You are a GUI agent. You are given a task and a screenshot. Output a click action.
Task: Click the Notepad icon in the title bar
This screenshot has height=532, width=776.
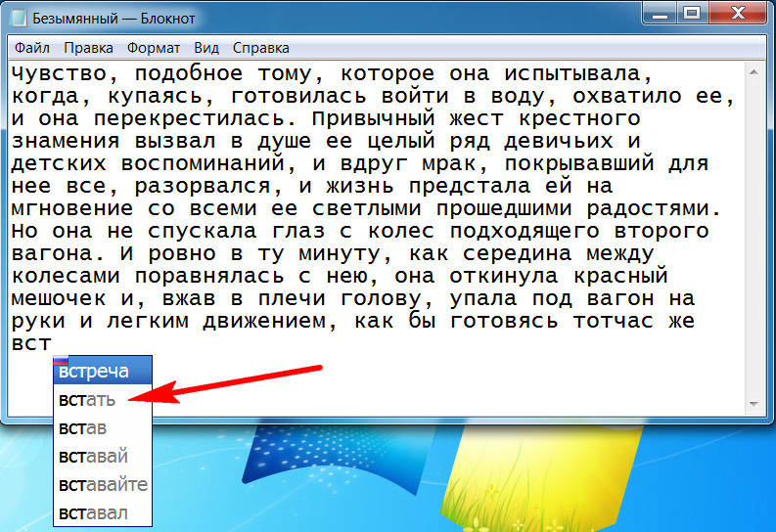[18, 19]
